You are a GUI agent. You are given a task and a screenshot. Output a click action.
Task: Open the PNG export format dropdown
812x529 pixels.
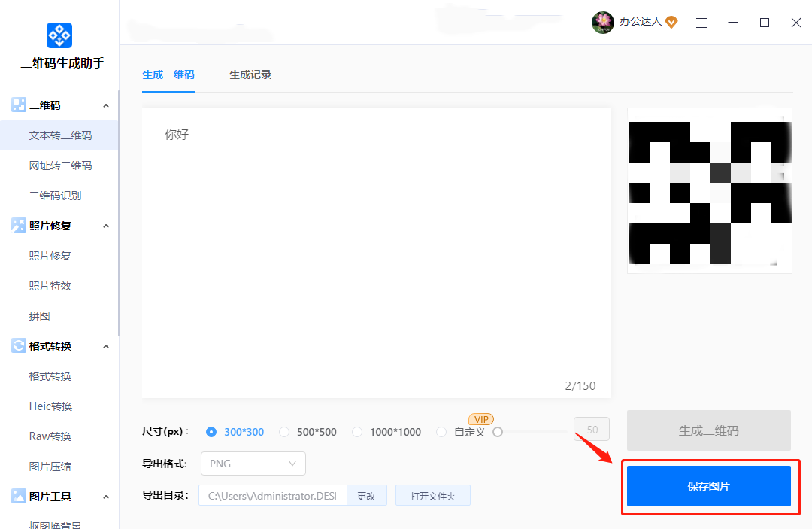coord(253,464)
